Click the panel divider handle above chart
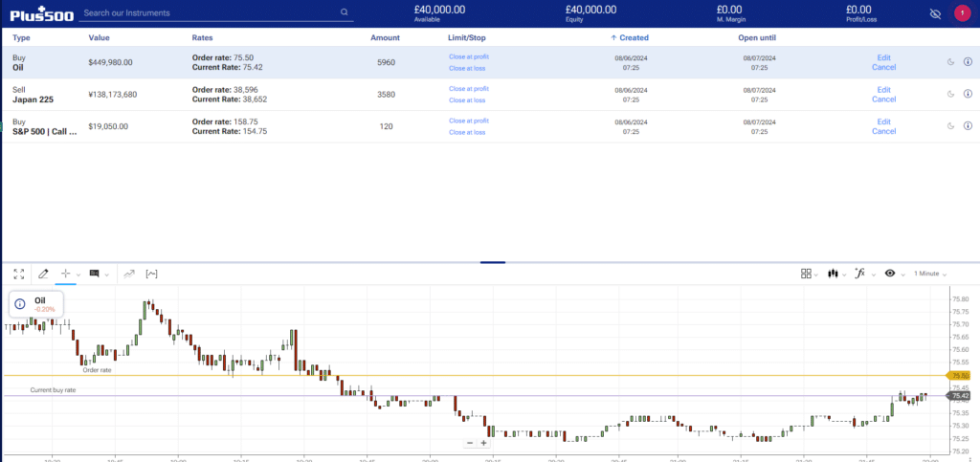 (493, 262)
